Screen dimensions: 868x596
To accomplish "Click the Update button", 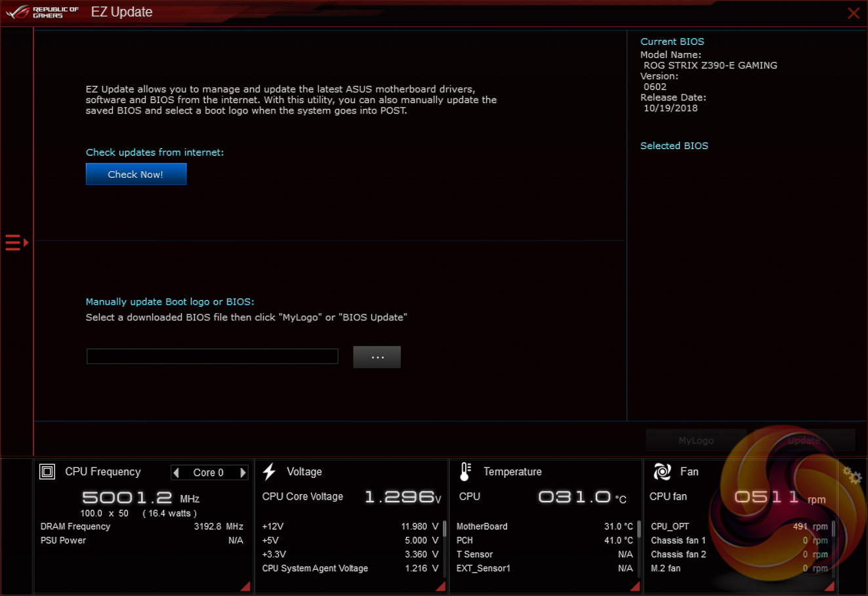I will pos(804,440).
